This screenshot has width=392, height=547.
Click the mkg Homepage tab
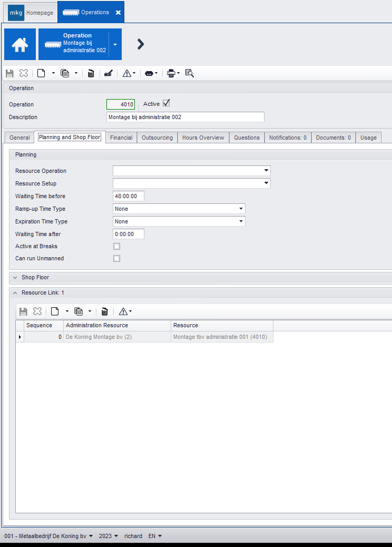(x=32, y=13)
